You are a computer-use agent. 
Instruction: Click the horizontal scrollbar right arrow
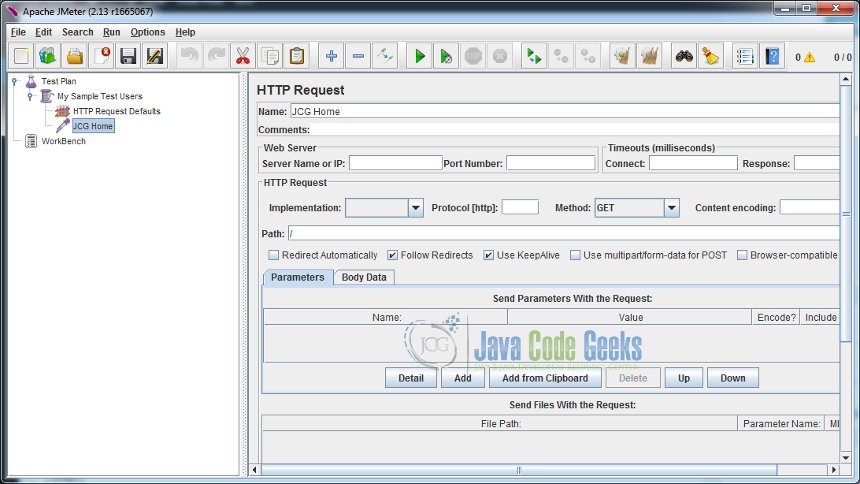[833, 470]
